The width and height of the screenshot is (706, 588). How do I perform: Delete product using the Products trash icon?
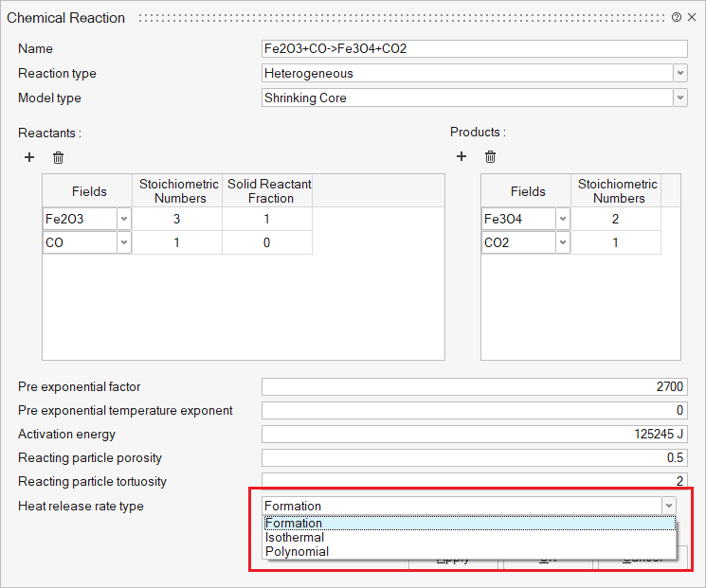490,156
